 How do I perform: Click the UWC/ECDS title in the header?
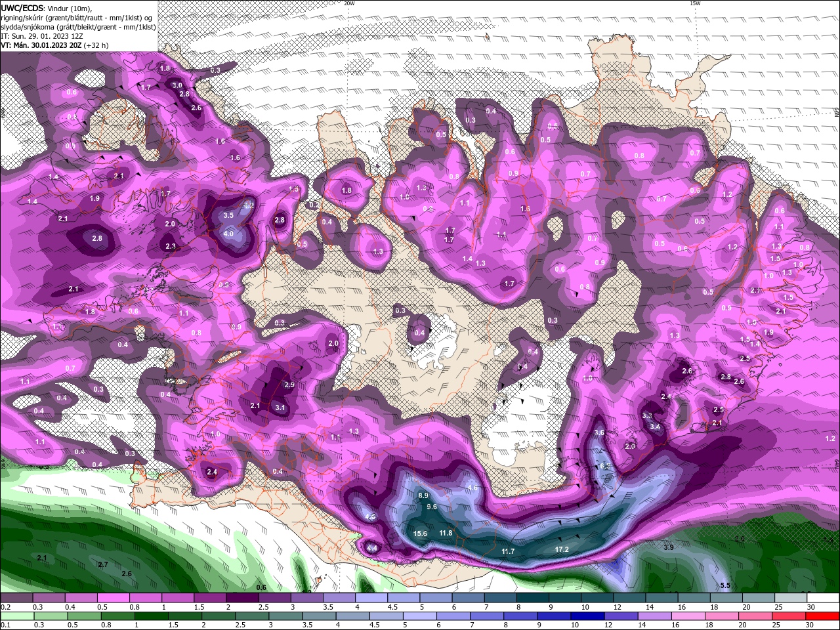click(22, 8)
